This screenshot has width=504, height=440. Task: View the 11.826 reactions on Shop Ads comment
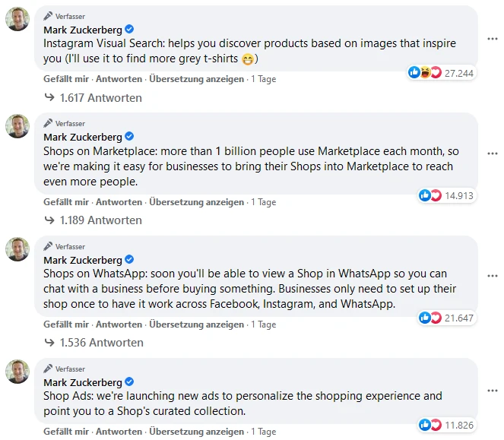pos(447,424)
